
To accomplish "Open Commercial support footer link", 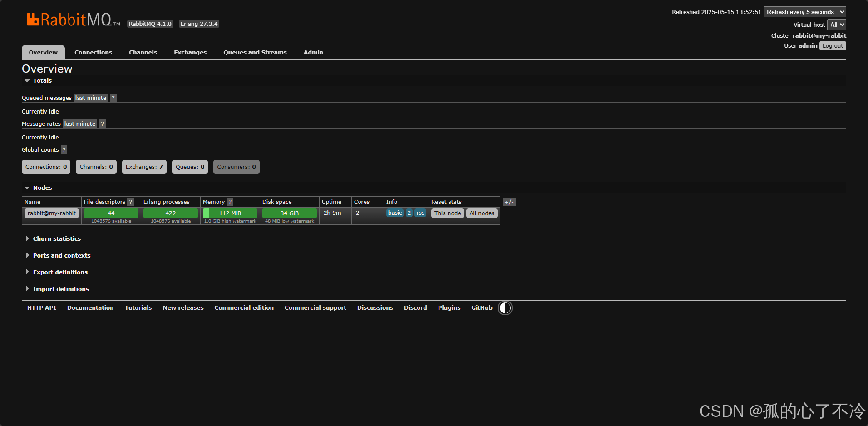I will click(x=316, y=307).
